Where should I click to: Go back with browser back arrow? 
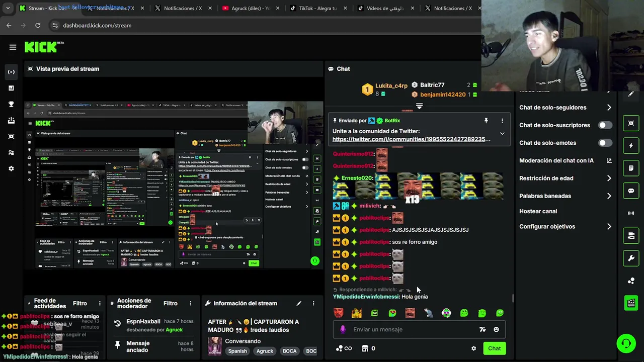(x=9, y=25)
